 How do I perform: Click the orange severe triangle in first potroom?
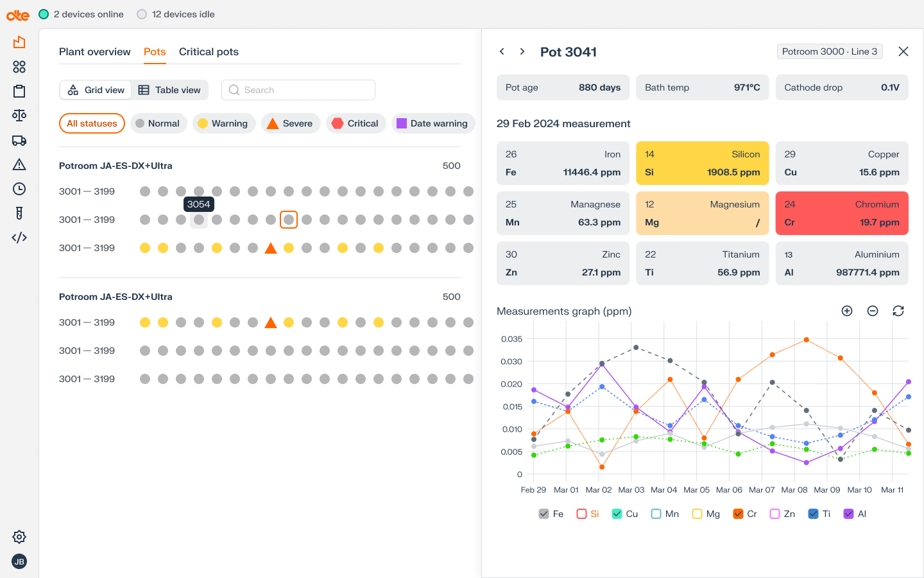(271, 248)
